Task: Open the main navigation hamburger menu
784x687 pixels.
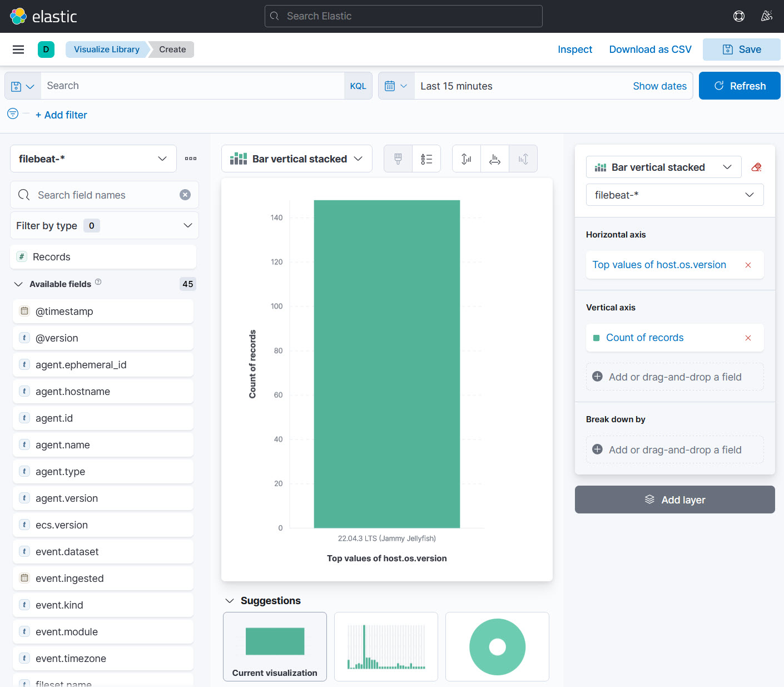Action: 18,50
